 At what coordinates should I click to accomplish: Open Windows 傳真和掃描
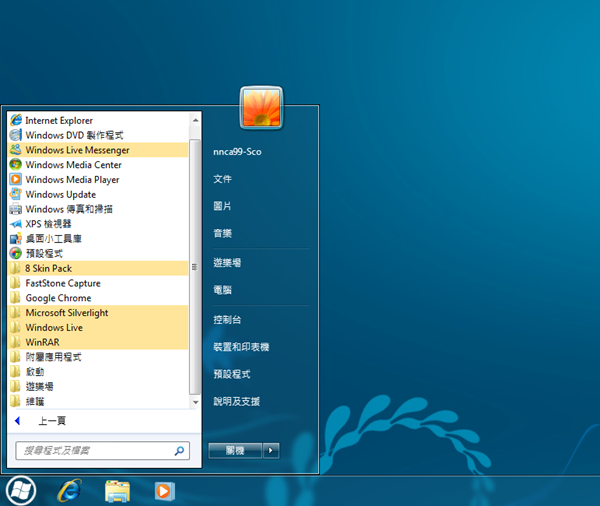coord(98,209)
